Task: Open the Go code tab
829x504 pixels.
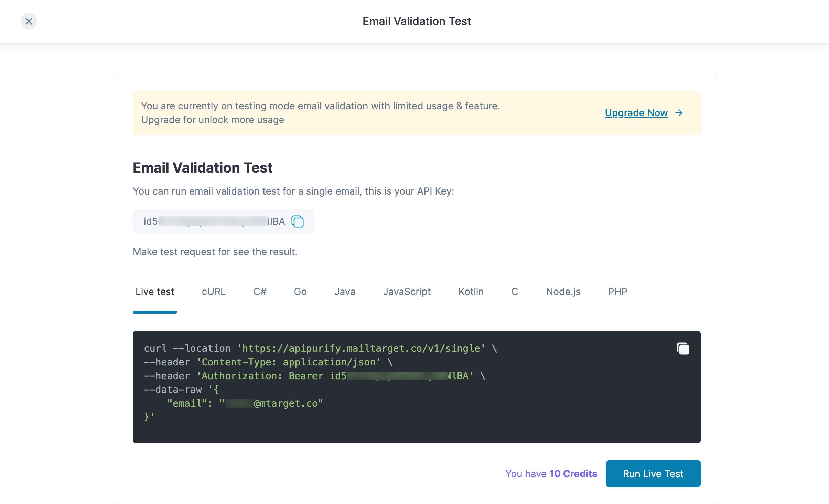Action: 300,292
